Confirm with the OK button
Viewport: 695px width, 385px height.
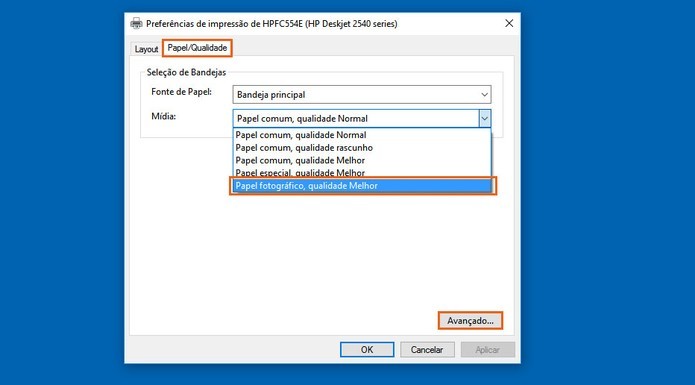click(367, 350)
